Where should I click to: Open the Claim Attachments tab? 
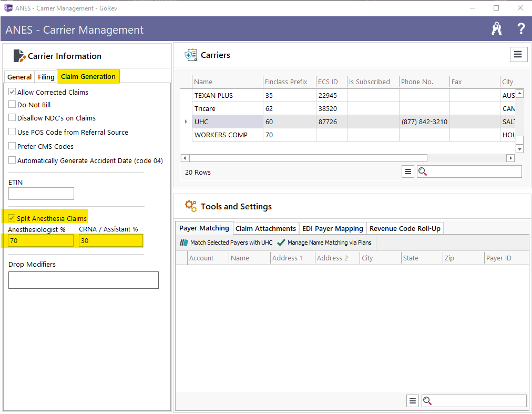click(265, 228)
